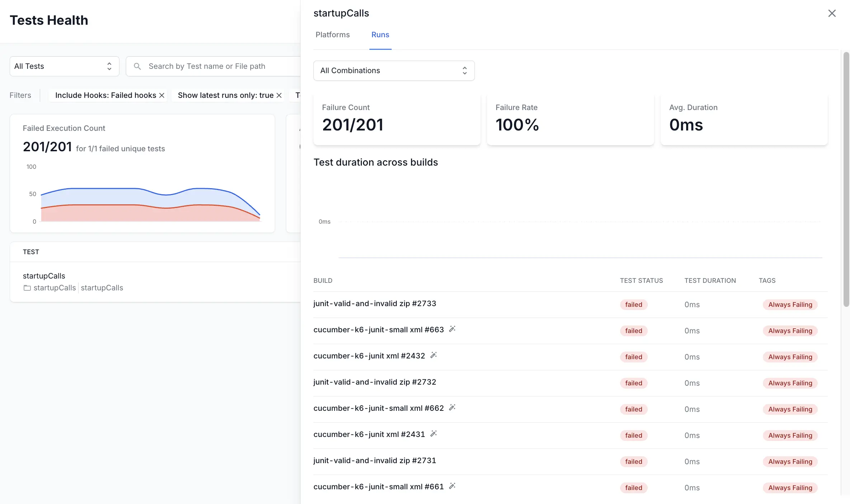Remove the Include Hooks: Failed hooks filter

(x=162, y=95)
